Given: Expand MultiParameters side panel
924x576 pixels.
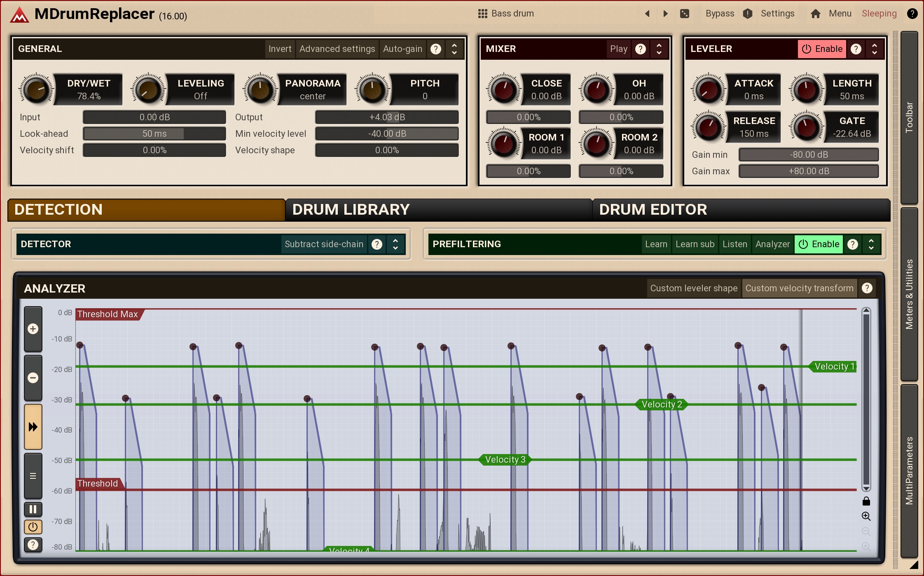Looking at the screenshot, I should pos(909,471).
